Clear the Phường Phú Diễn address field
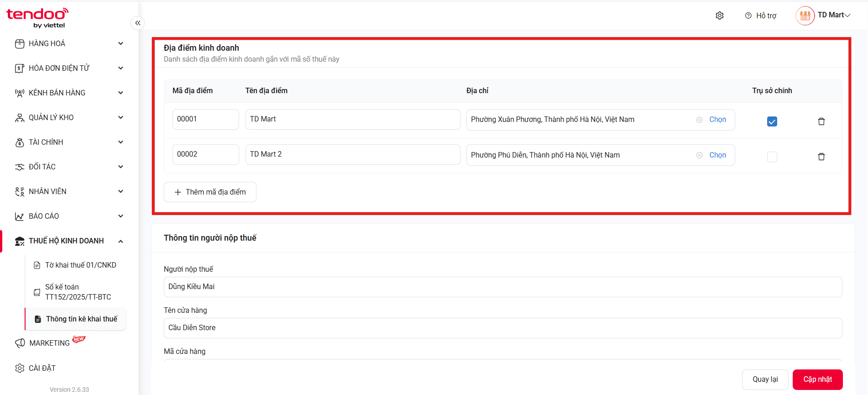 coord(699,155)
